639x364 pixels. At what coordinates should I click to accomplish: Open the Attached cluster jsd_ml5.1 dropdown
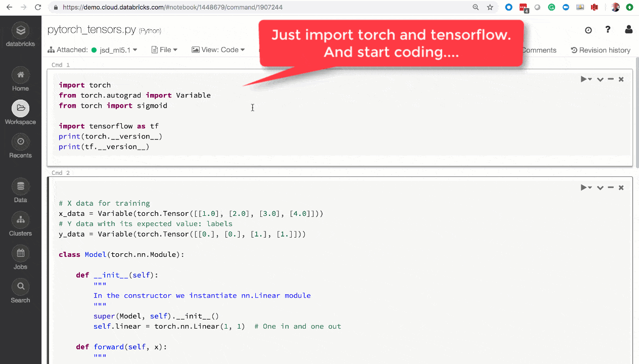(93, 50)
